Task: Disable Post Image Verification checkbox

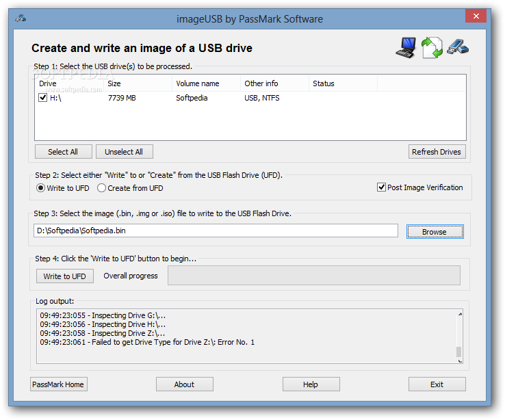Action: tap(381, 187)
